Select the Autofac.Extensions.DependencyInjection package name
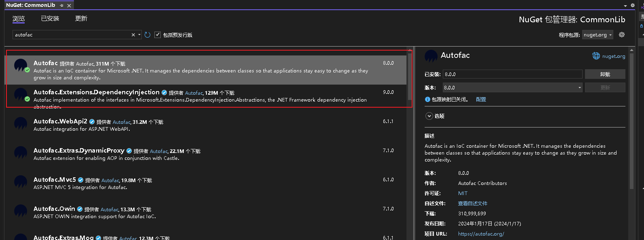 coord(97,92)
